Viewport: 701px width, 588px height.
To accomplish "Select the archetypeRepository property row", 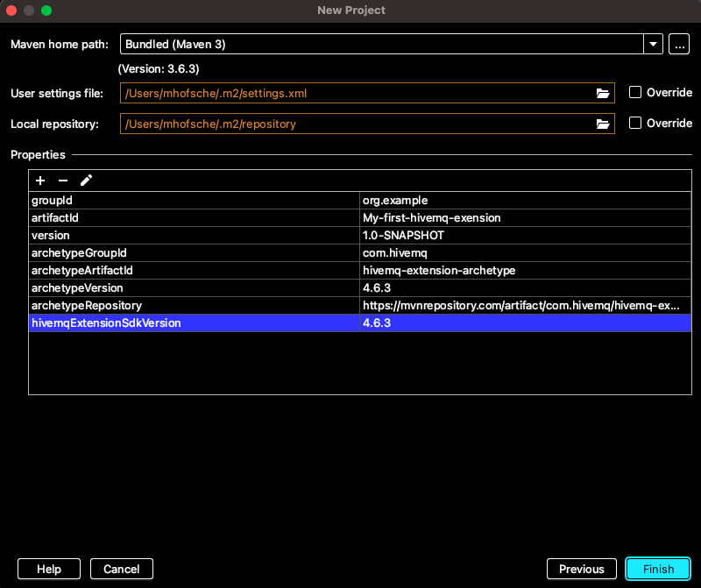I will pos(195,305).
